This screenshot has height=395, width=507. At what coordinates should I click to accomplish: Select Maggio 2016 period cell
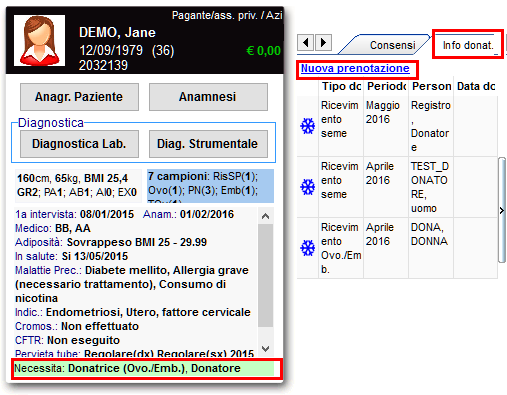point(386,126)
